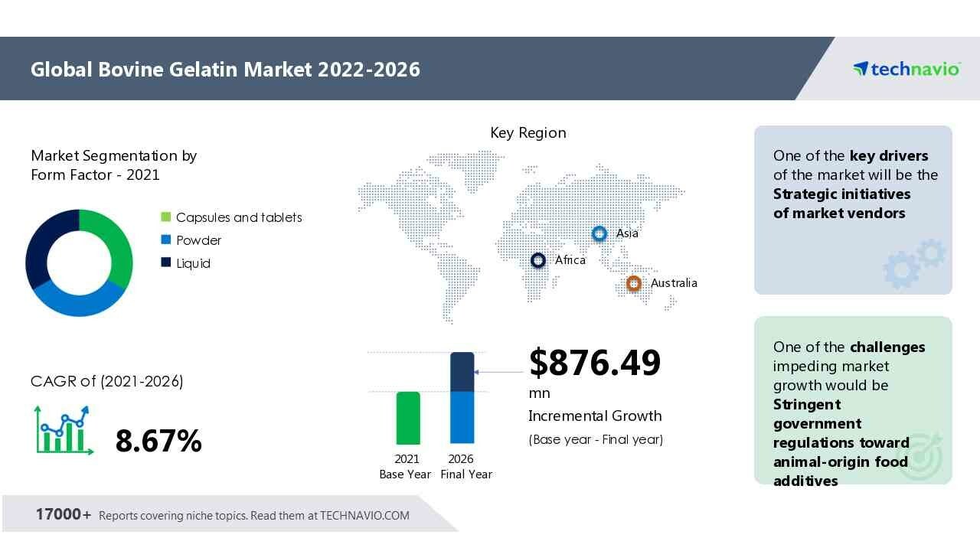
Task: Click the CAGR growth chart icon
Action: pos(63,430)
